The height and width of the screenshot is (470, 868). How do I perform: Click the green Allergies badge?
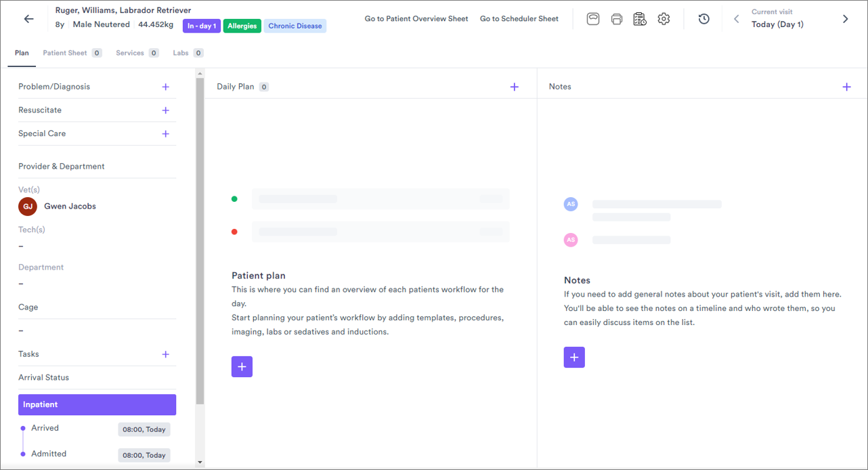pos(242,26)
